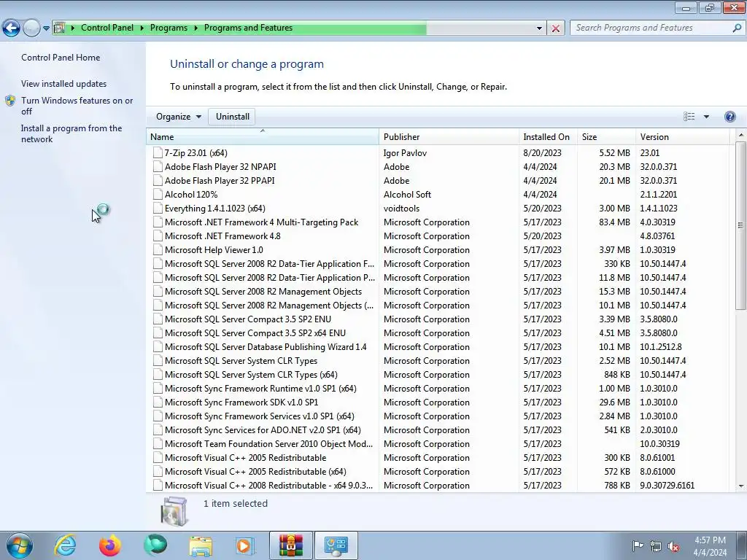The image size is (747, 560).
Task: Open recent pages dropdown next to Forward
Action: pos(46,28)
